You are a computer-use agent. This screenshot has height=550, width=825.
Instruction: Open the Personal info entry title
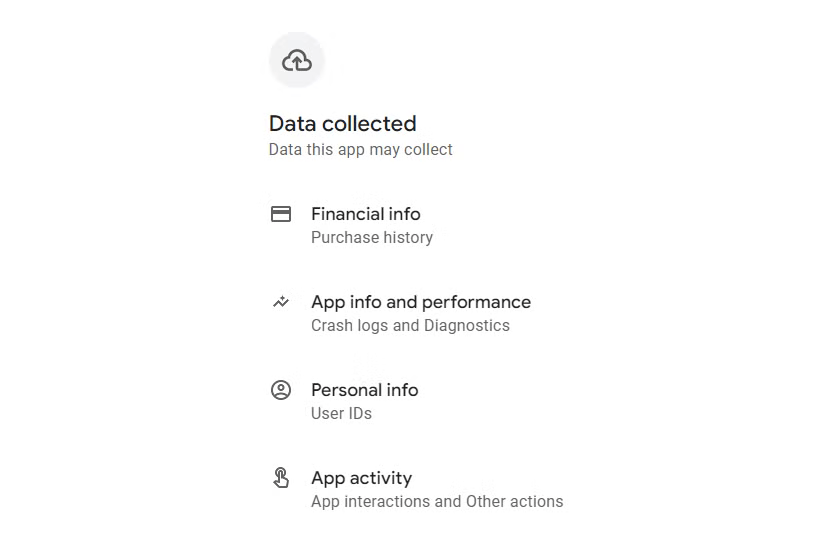tap(364, 390)
